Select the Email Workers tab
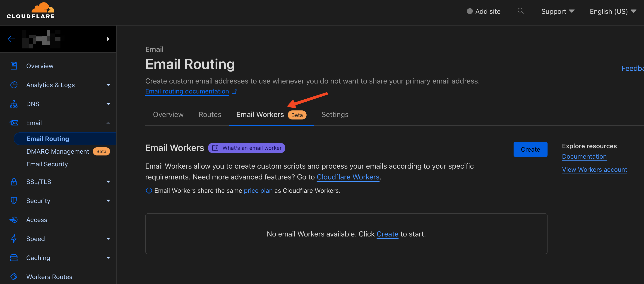Image resolution: width=644 pixels, height=284 pixels. [x=271, y=115]
